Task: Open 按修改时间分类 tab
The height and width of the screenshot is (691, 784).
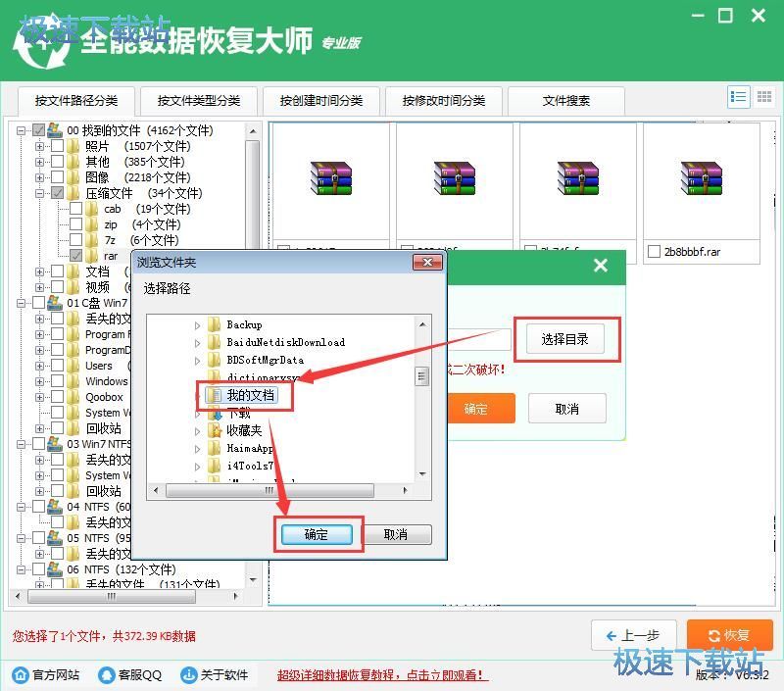Action: pos(444,101)
